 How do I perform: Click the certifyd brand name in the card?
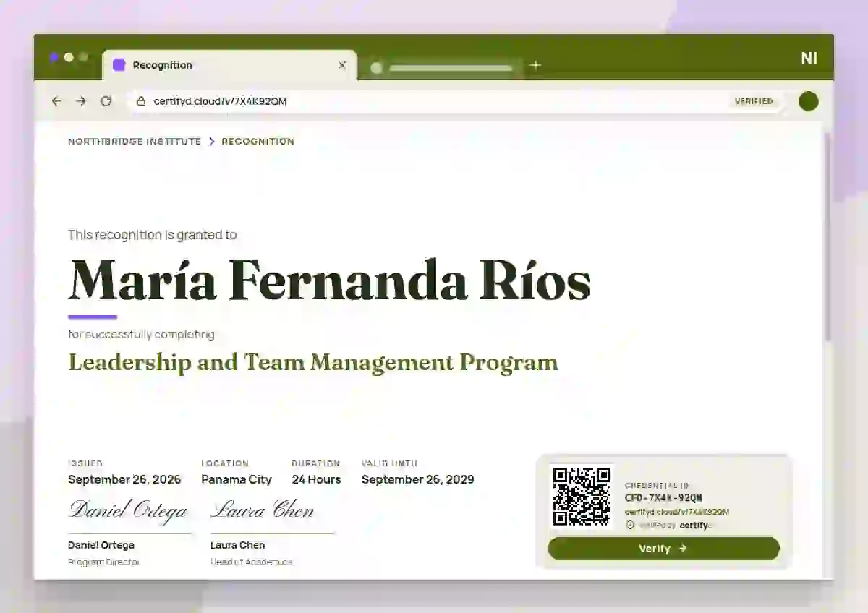tap(694, 526)
